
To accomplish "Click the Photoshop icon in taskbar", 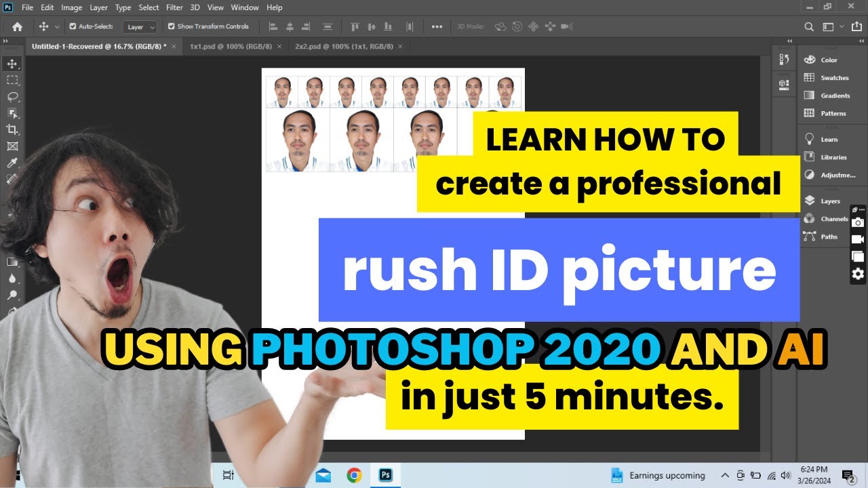I will coord(386,475).
